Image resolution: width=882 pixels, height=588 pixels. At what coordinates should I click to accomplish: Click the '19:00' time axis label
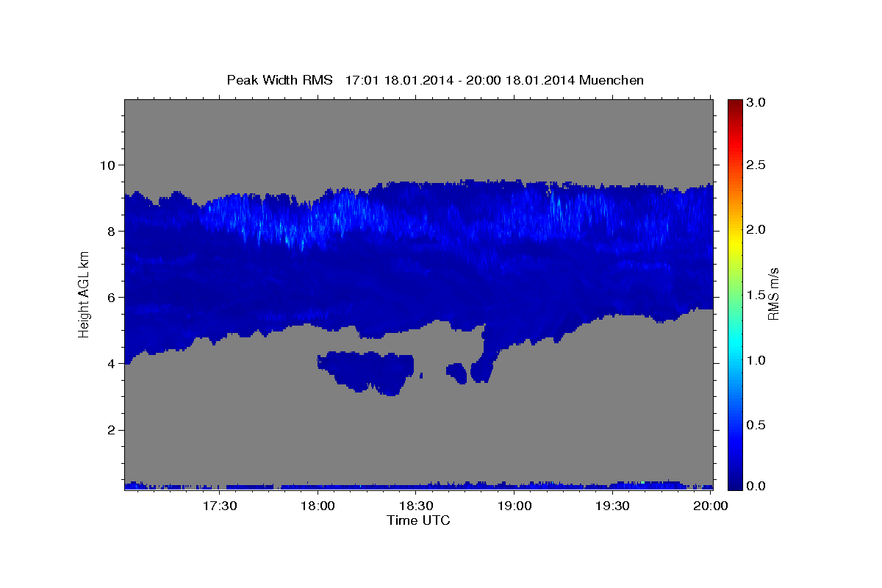click(x=514, y=506)
